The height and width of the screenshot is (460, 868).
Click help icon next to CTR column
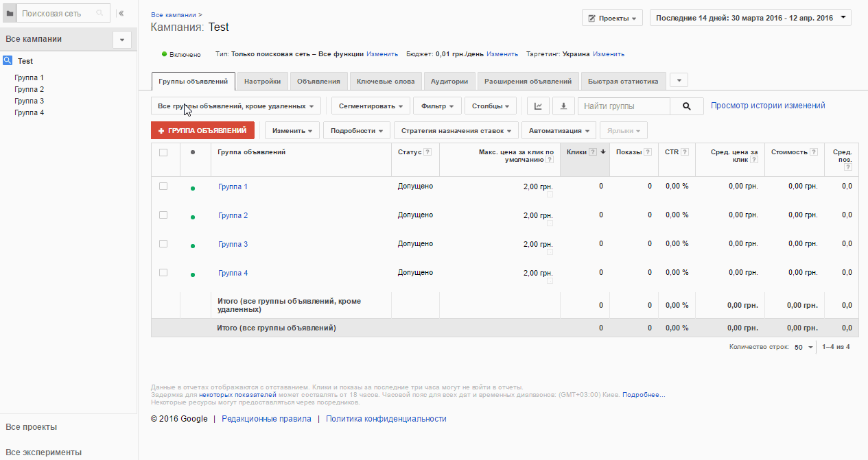coord(685,152)
